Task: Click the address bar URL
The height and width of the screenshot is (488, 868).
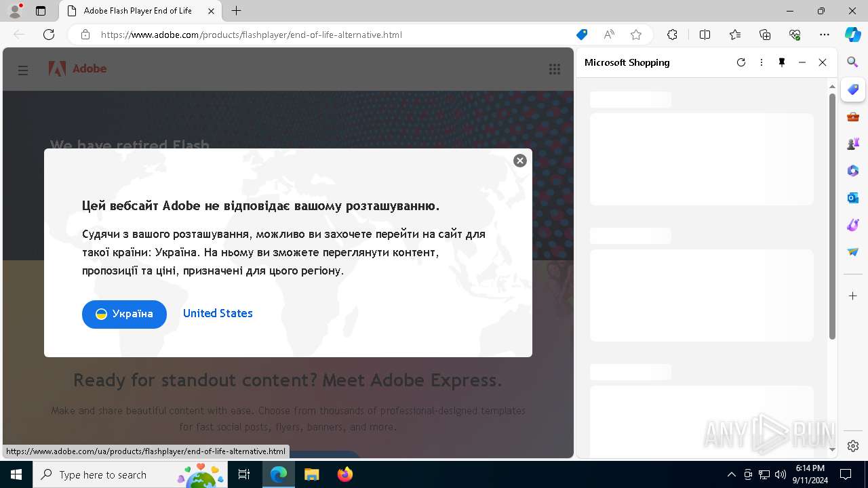Action: click(x=252, y=35)
